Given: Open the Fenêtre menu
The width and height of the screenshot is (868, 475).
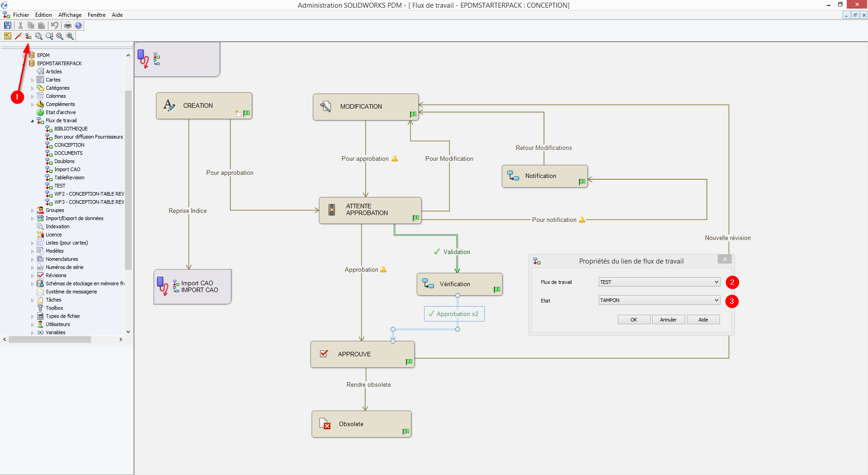Looking at the screenshot, I should pos(96,15).
